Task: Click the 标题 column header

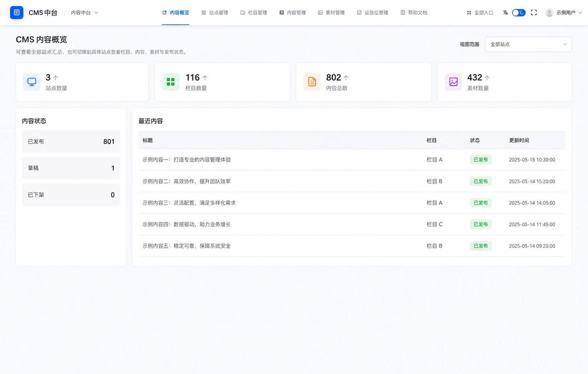Action: 148,140
